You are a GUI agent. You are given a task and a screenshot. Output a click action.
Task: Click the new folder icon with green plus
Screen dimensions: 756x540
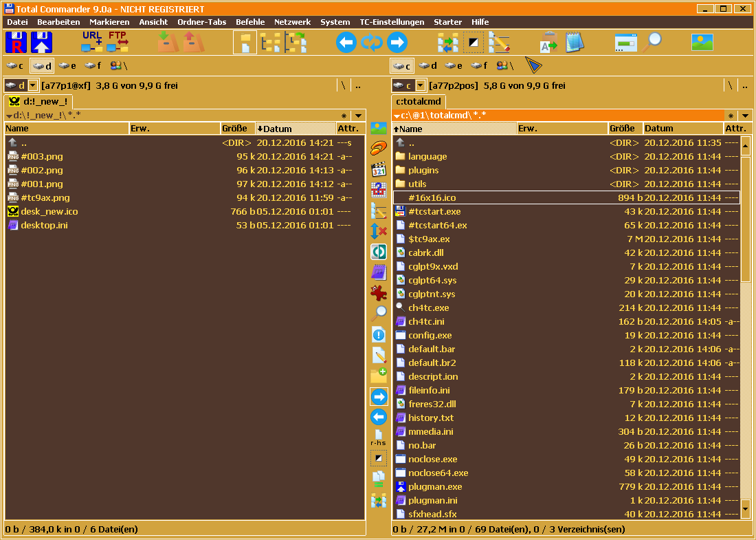coord(379,376)
